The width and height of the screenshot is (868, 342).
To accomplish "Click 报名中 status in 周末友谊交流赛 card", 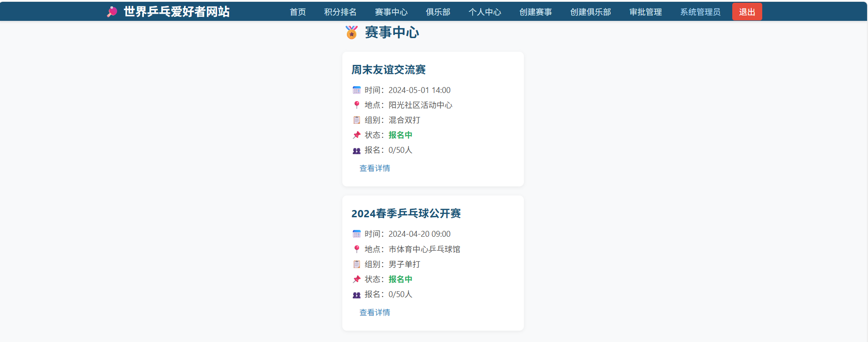I will pos(400,135).
